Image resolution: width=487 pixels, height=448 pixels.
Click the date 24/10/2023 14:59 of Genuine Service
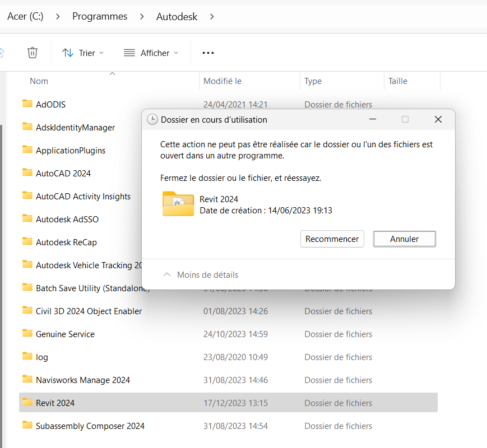(235, 334)
